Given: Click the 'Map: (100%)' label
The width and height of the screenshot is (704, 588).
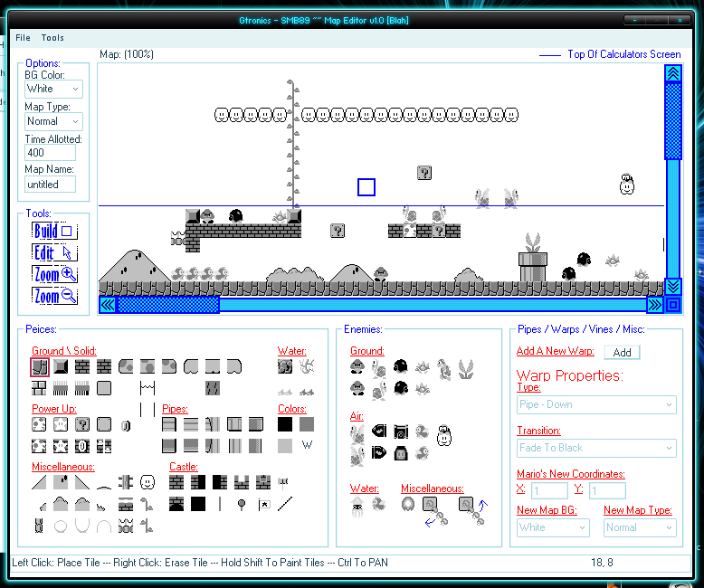Looking at the screenshot, I should tap(127, 54).
